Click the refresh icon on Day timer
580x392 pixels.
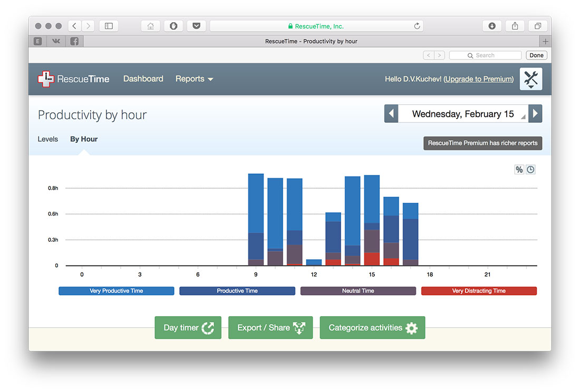(208, 328)
